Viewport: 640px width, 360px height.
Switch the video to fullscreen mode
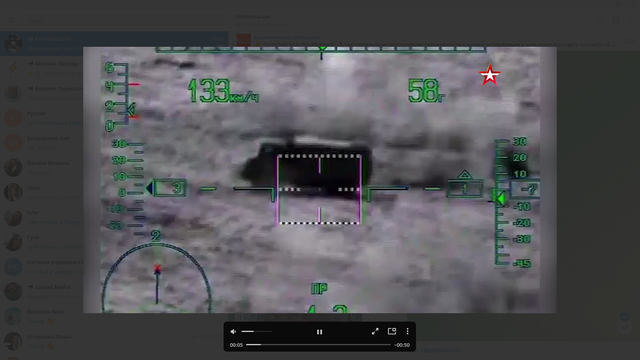(375, 331)
